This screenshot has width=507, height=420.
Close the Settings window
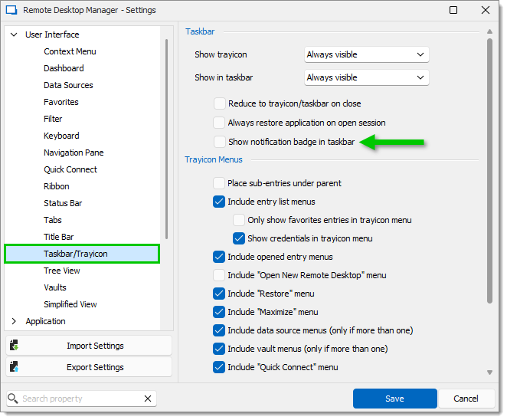486,10
